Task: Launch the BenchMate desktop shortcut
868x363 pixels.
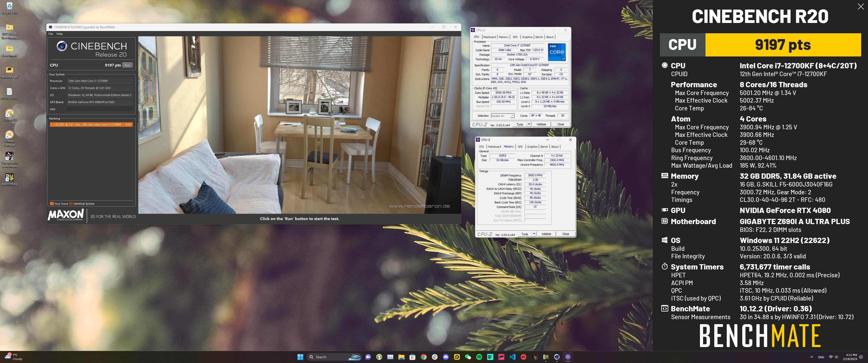Action: point(9,179)
